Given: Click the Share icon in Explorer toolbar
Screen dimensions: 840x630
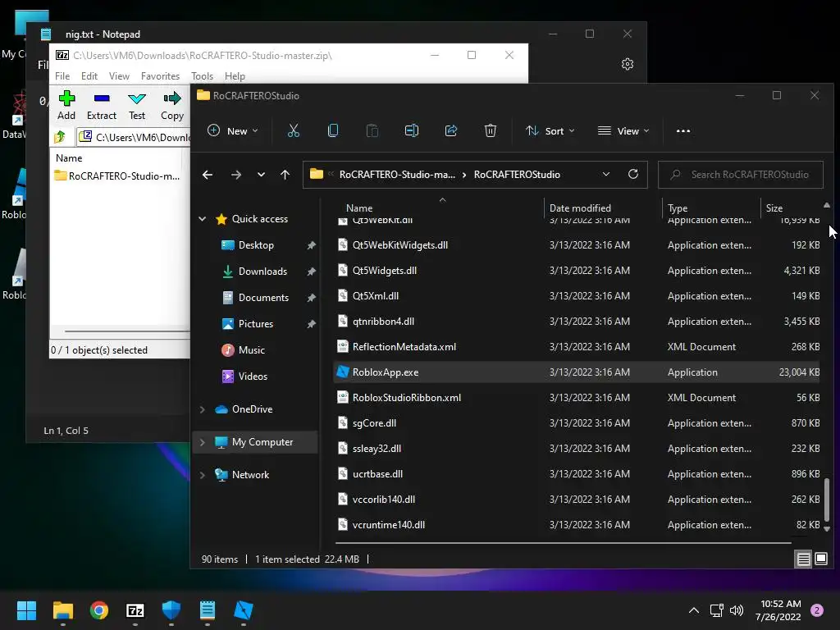Looking at the screenshot, I should click(451, 130).
